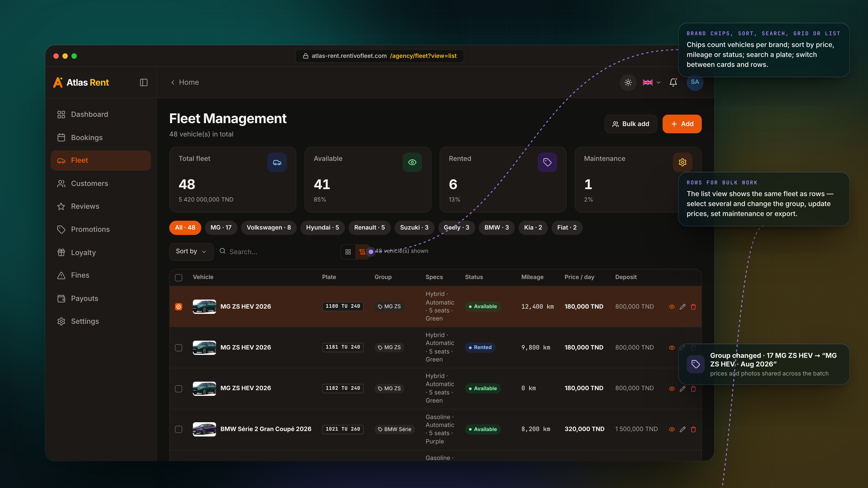Edit MG ZS HEV plate 1182
Image resolution: width=868 pixels, height=488 pixels.
[683, 389]
